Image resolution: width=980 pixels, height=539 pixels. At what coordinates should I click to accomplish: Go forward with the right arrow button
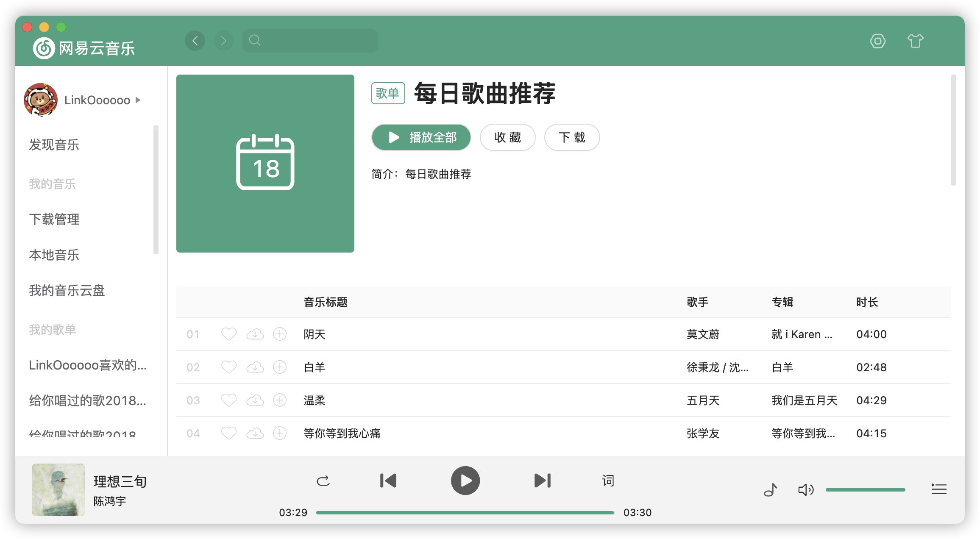coord(224,41)
